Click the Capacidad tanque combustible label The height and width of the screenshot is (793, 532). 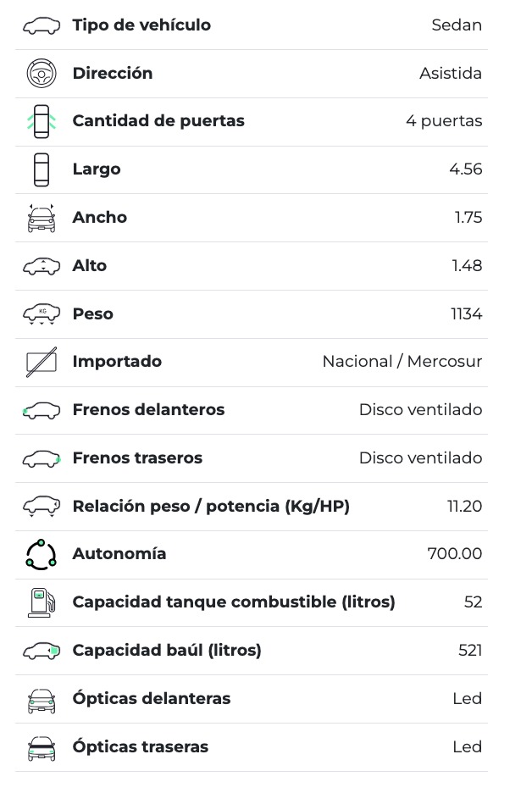[234, 602]
